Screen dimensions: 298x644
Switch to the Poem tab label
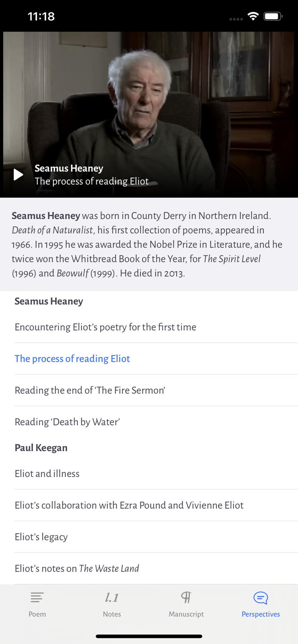point(37,614)
